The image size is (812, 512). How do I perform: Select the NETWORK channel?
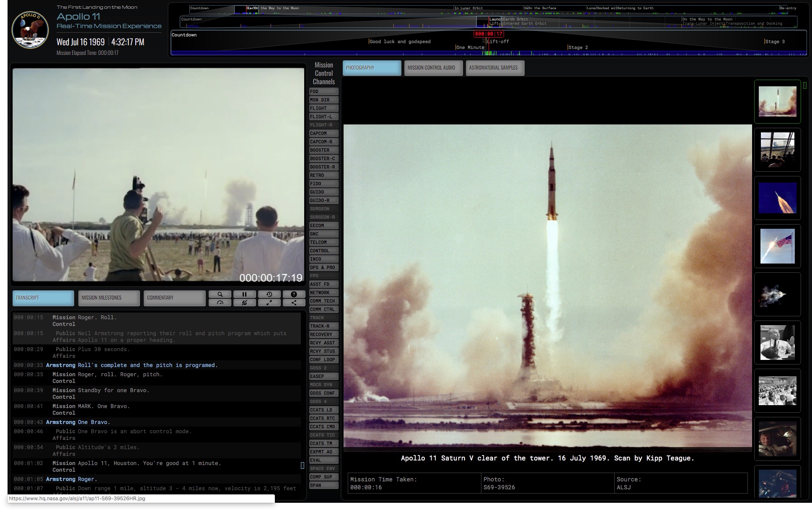(x=323, y=292)
